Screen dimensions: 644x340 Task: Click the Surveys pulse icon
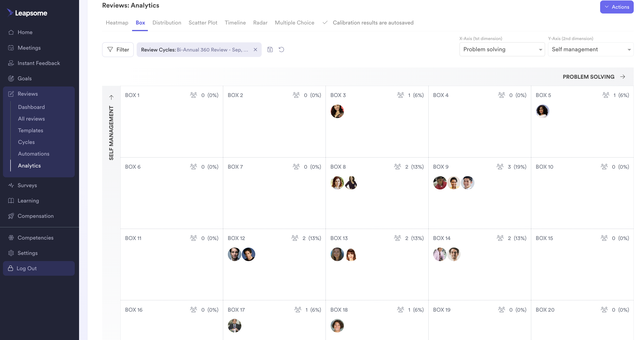[x=11, y=185]
